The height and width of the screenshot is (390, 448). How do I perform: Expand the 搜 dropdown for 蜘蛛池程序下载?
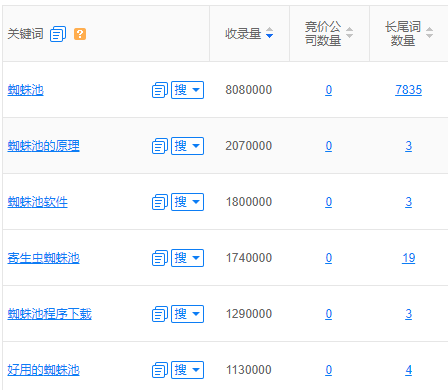[187, 314]
